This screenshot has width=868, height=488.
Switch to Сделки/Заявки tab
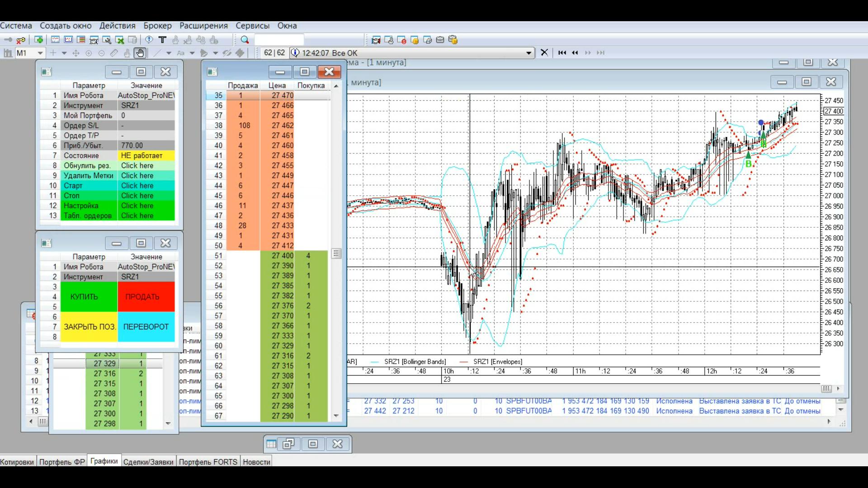click(x=148, y=462)
